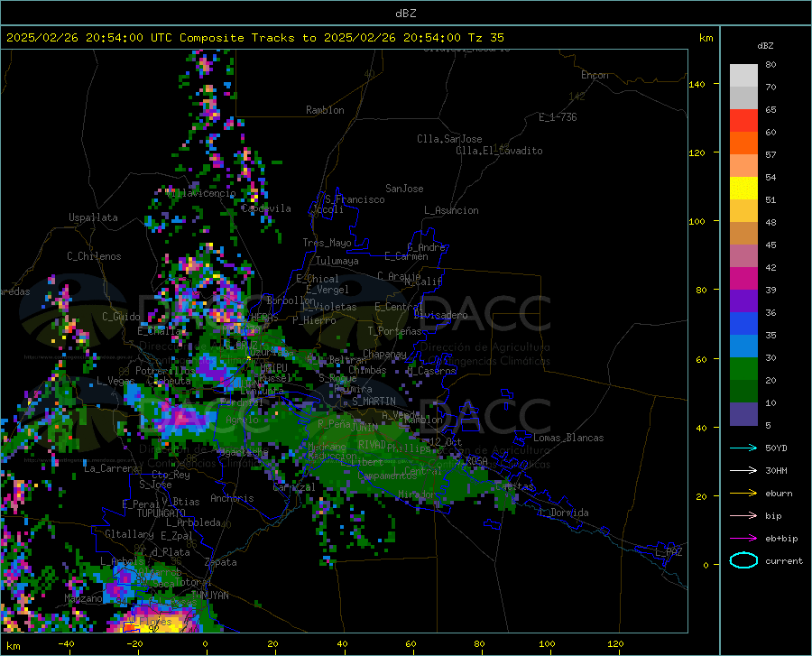812x656 pixels.
Task: Click the pink bip arrow legend icon
Action: pos(743,516)
